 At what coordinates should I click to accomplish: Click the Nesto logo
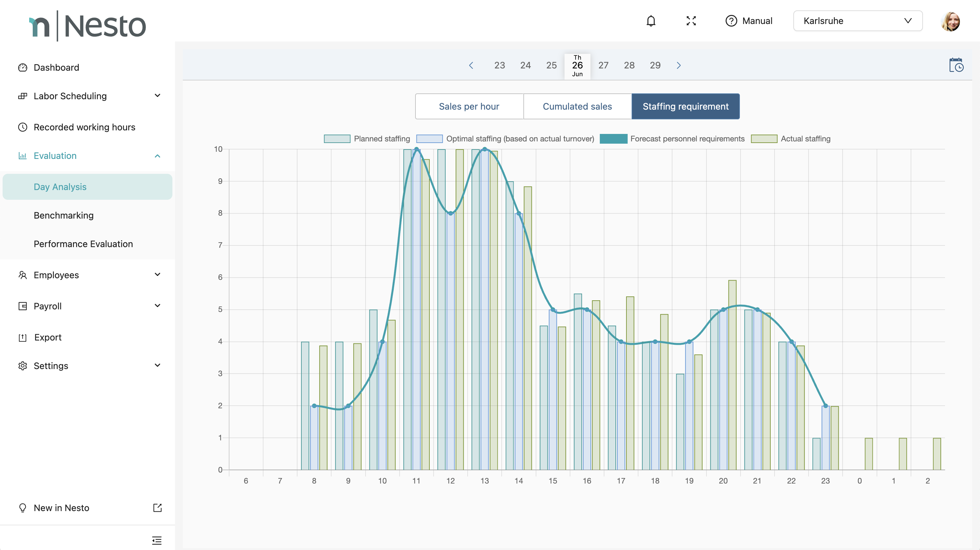coord(87,26)
